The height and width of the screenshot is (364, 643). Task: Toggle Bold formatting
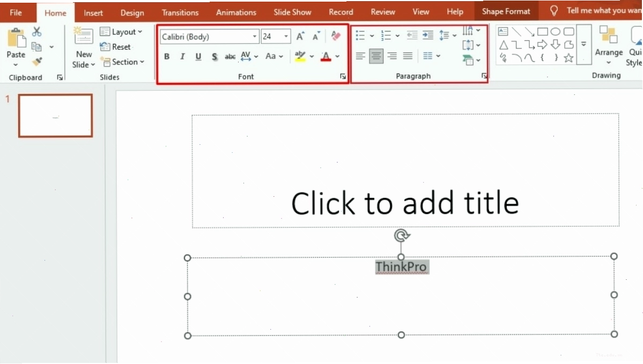click(x=167, y=57)
